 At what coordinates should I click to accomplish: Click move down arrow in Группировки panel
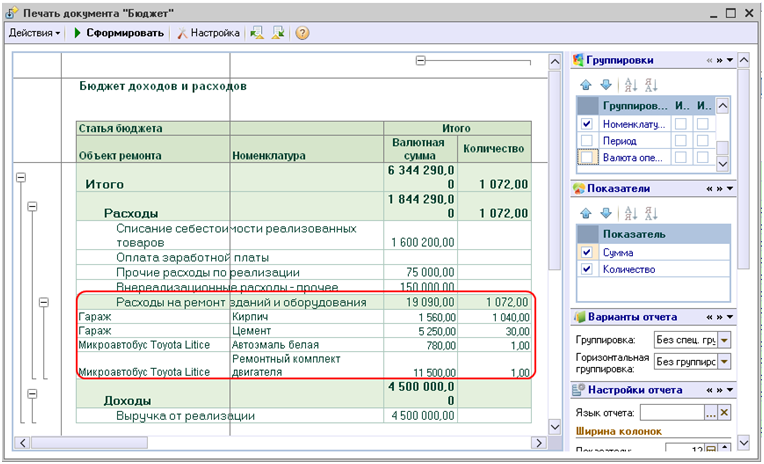(604, 84)
